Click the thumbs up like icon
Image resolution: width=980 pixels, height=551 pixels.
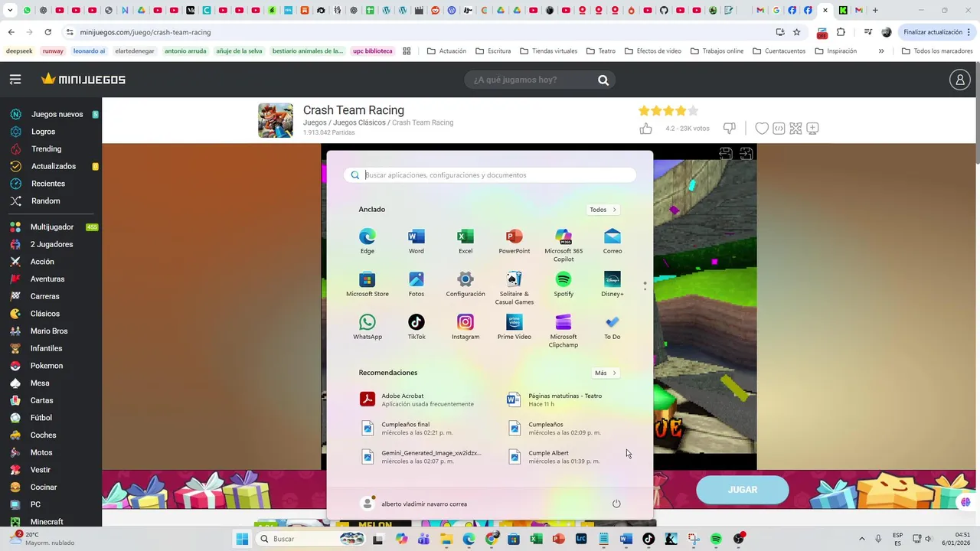pyautogui.click(x=645, y=129)
